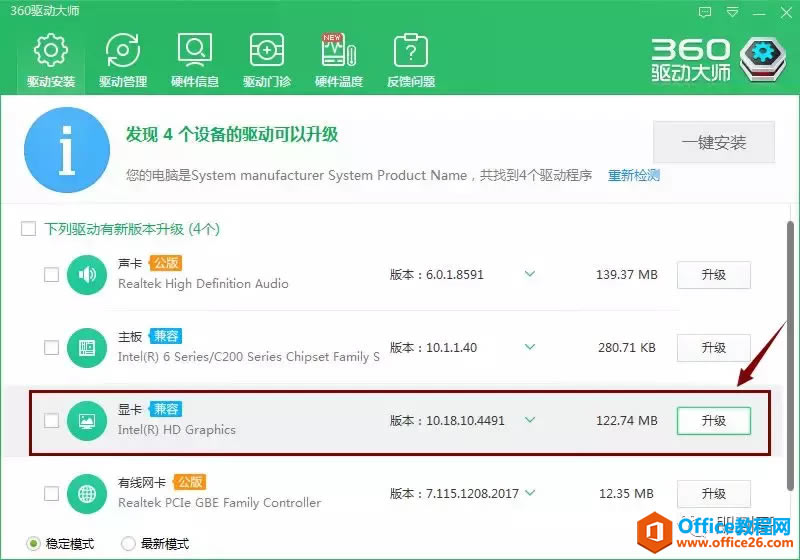Screen dimensions: 800x560
Task: Click the Realtek High Definition Audio name
Action: point(203,284)
